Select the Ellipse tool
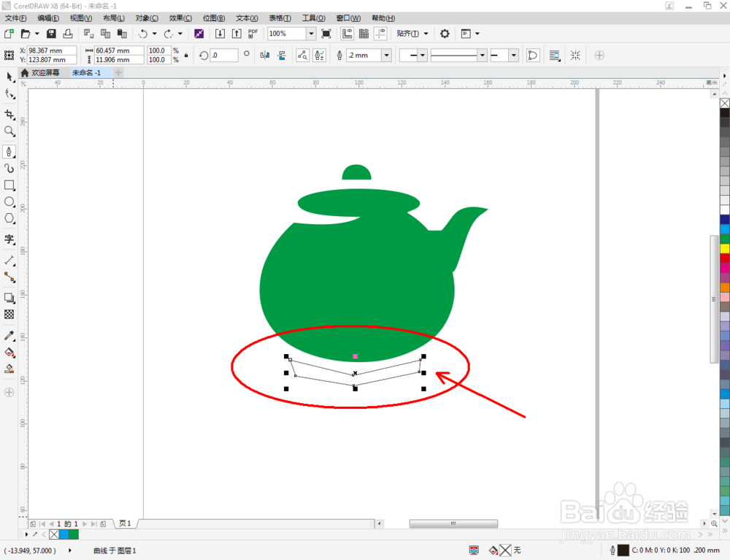The height and width of the screenshot is (560, 730). [x=9, y=202]
